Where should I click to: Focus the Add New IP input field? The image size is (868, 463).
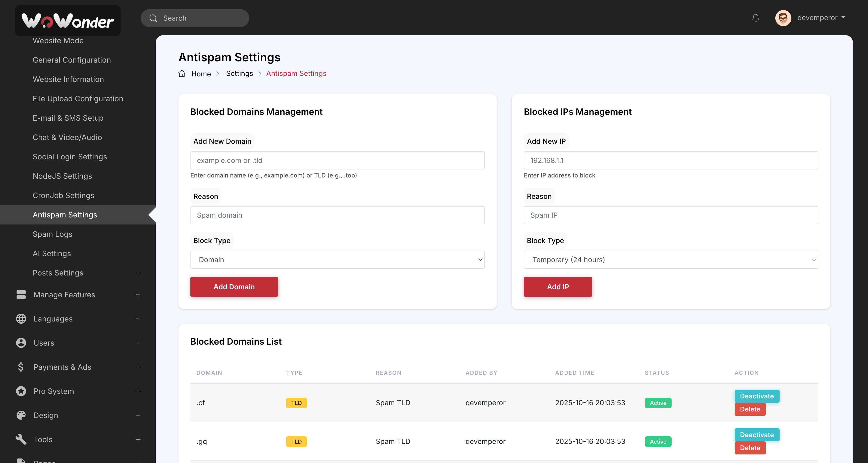pyautogui.click(x=671, y=161)
